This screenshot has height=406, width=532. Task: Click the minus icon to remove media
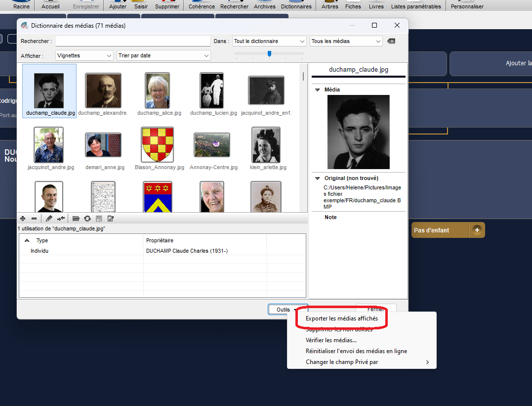pos(34,218)
